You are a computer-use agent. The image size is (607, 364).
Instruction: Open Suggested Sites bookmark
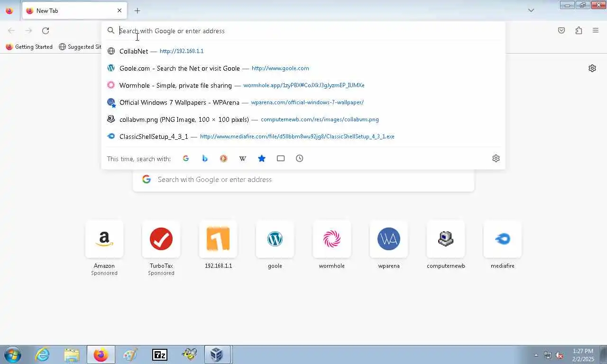pos(80,47)
